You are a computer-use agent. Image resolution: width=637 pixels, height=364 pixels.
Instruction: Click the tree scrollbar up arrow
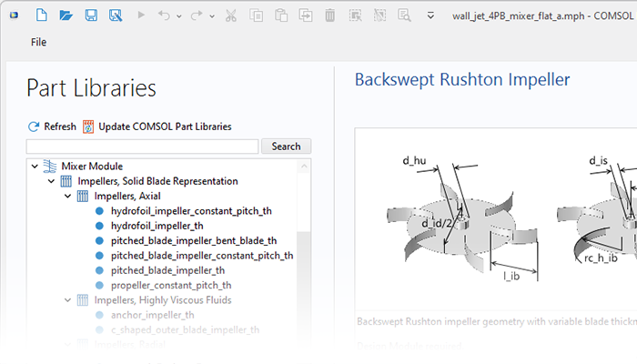pyautogui.click(x=304, y=167)
